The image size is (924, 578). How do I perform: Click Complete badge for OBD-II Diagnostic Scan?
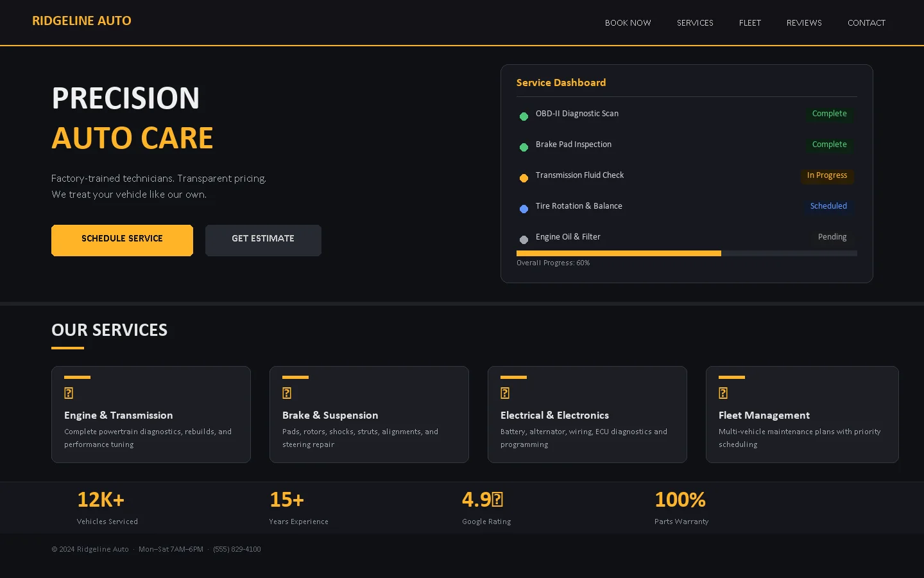(829, 114)
